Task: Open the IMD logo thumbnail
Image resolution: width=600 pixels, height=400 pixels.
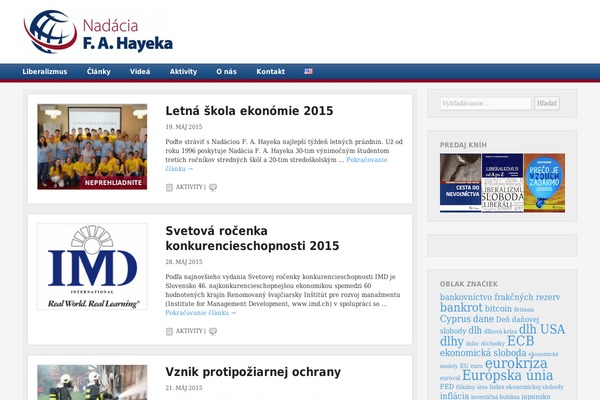Action: tap(92, 266)
